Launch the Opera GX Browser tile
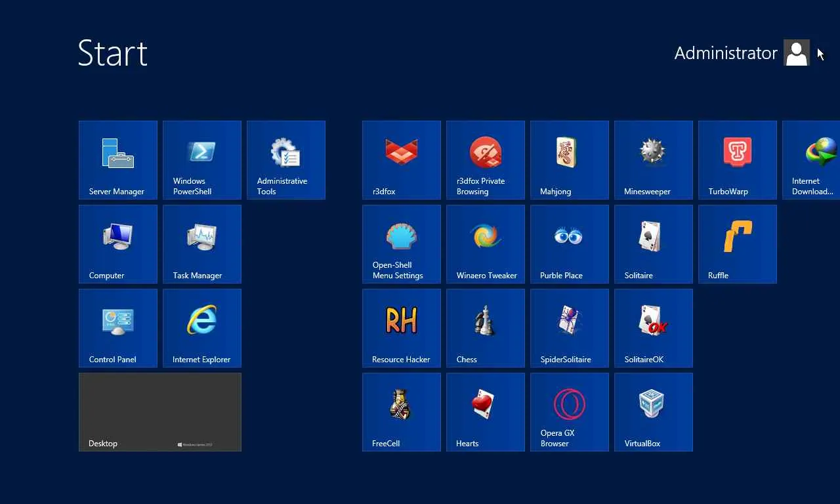This screenshot has height=504, width=840. click(x=570, y=412)
